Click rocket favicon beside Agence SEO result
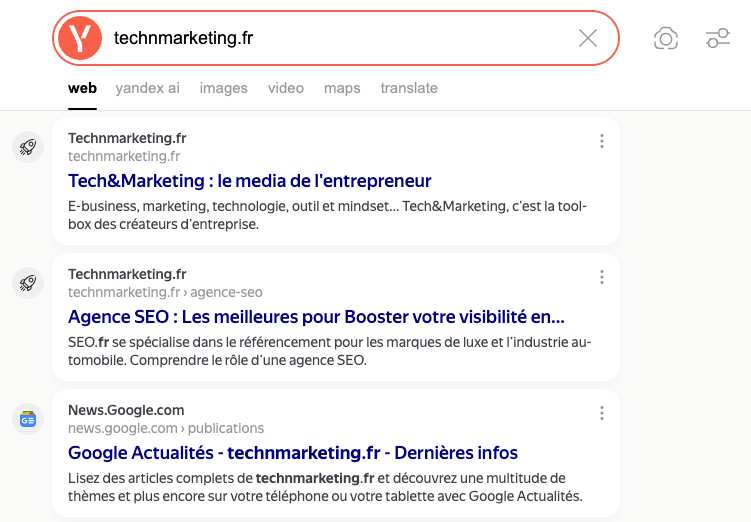The image size is (751, 522). coord(28,283)
